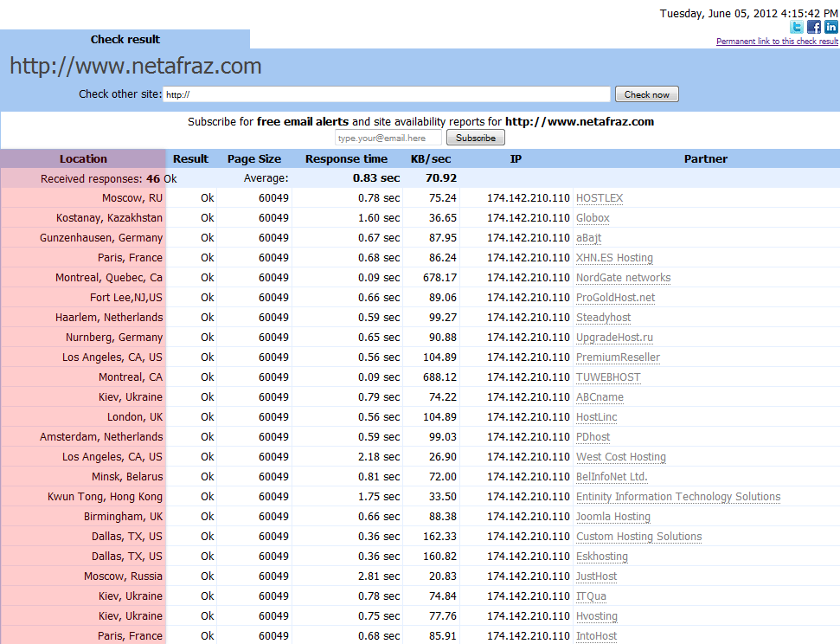Open Entinity Information Technology Solutions link
Viewport: 840px width, 644px height.
(x=678, y=497)
